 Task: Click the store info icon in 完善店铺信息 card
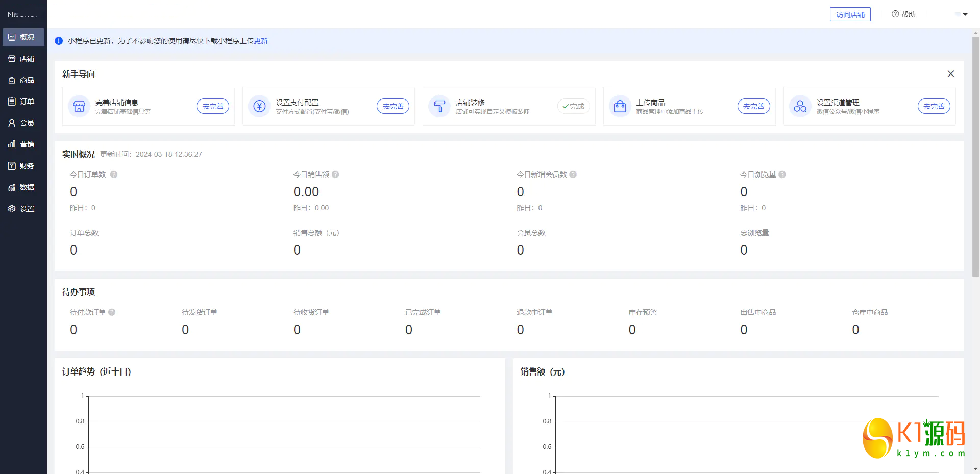pos(79,106)
